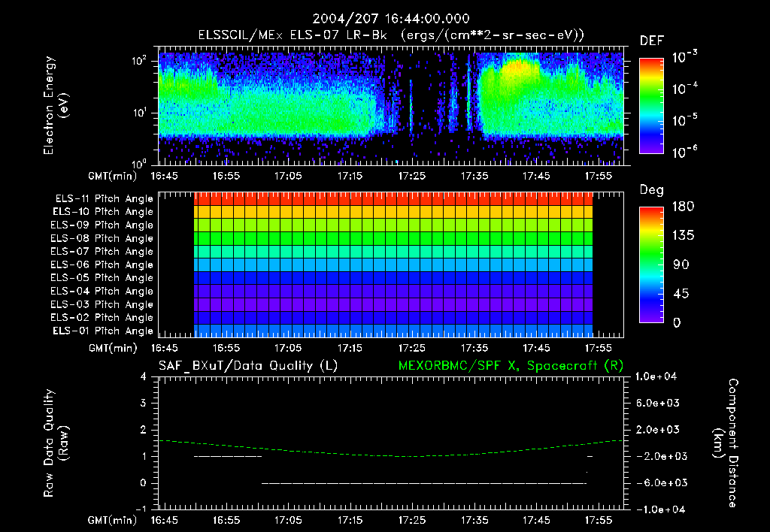
Task: Click the Component Distance (km) axis label
Action: click(726, 443)
